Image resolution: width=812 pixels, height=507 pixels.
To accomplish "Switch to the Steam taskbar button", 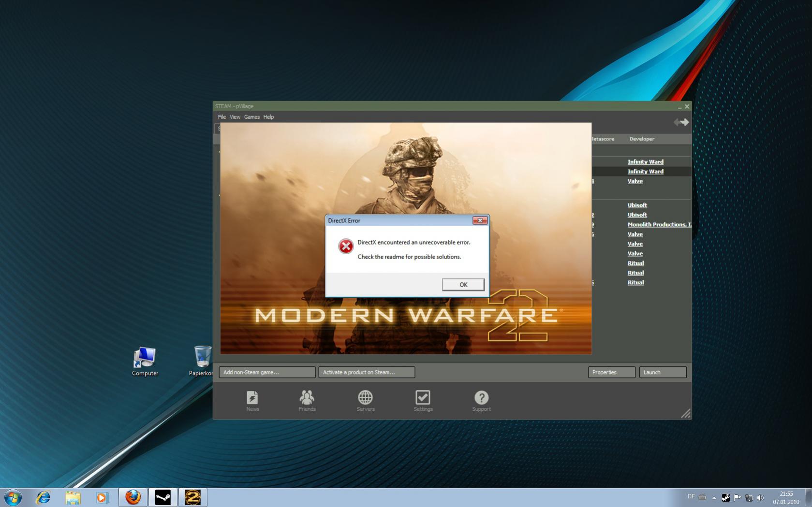I will coord(163,497).
